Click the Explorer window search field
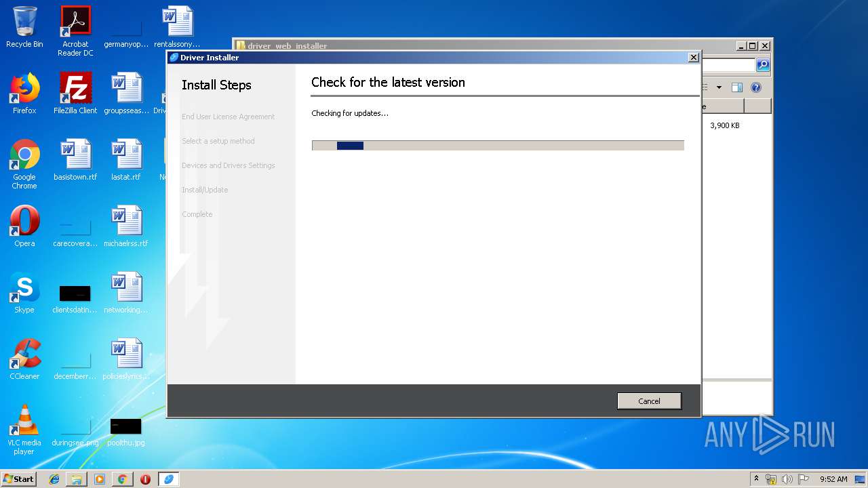 pos(728,65)
